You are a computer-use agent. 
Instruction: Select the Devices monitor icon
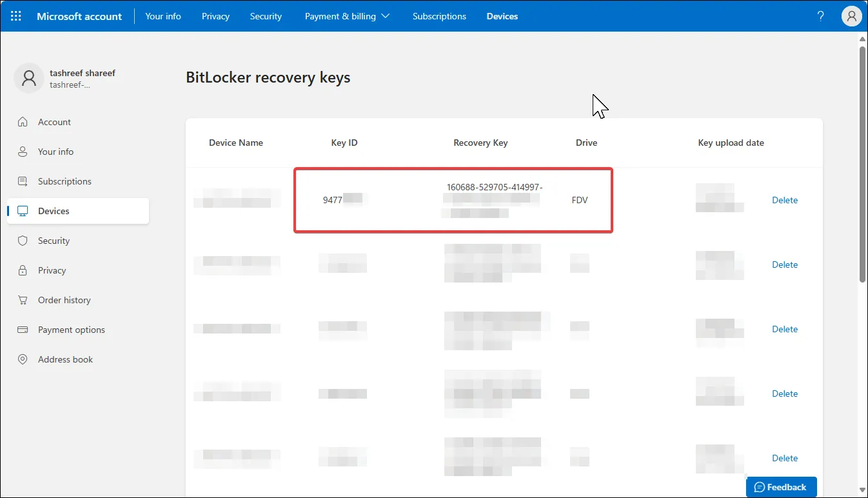coord(22,211)
